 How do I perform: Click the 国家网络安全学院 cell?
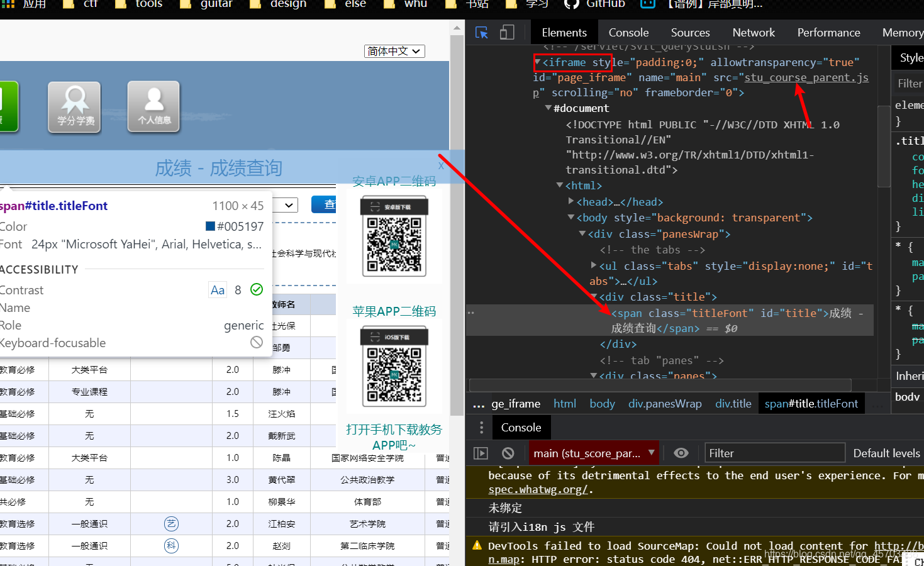(x=368, y=458)
